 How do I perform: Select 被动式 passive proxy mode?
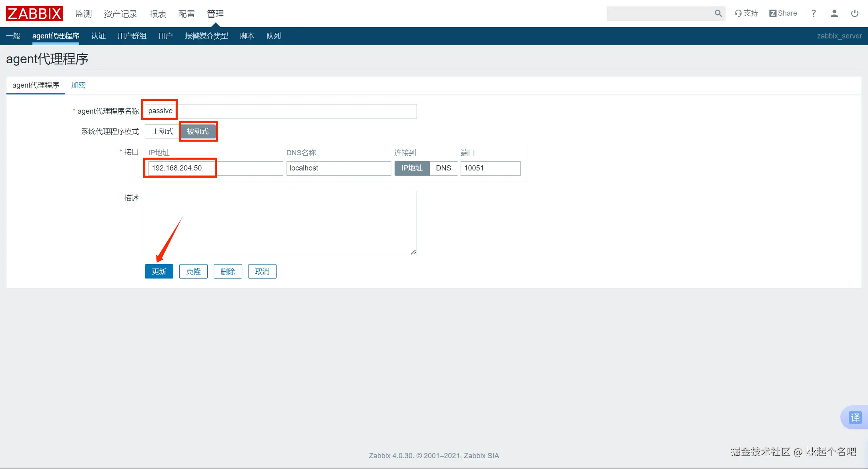click(198, 131)
